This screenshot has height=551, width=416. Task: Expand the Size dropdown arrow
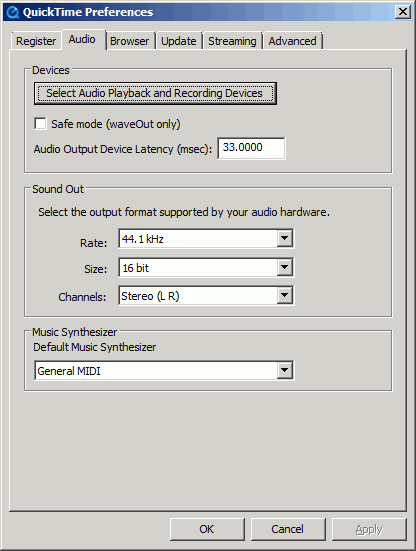coord(285,267)
